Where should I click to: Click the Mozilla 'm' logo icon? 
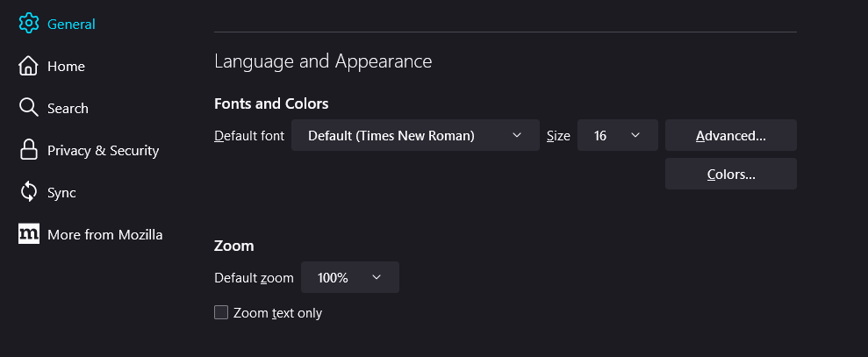click(x=29, y=234)
